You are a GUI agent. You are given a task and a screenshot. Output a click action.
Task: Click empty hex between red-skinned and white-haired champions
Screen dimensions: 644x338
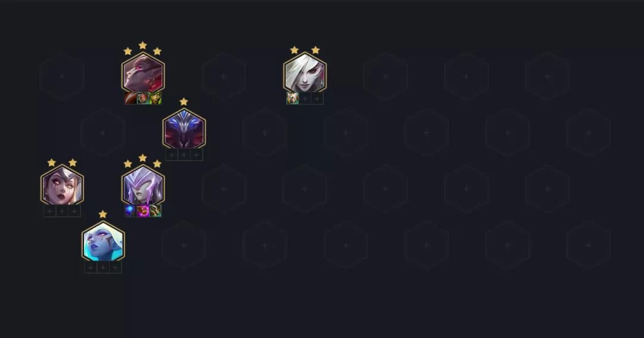pyautogui.click(x=224, y=76)
